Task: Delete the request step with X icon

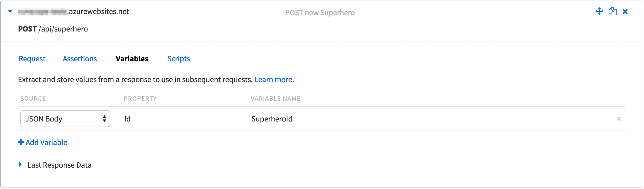Action: click(x=625, y=12)
